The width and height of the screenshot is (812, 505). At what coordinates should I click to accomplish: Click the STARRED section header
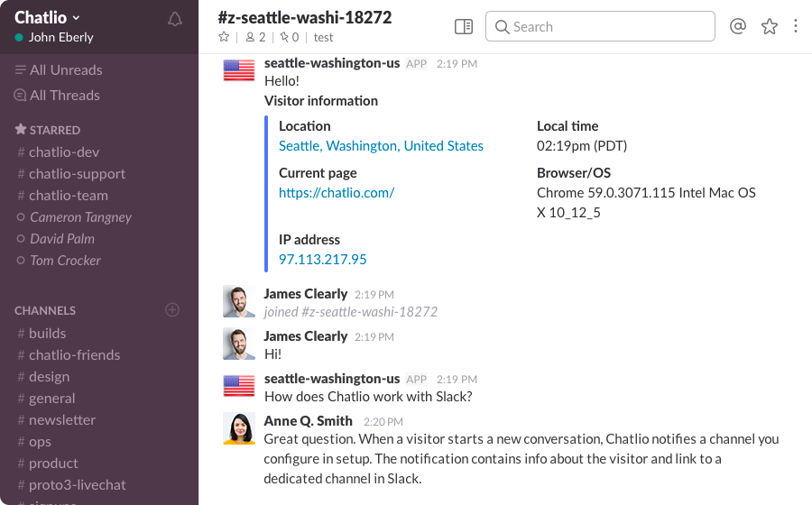[47, 130]
